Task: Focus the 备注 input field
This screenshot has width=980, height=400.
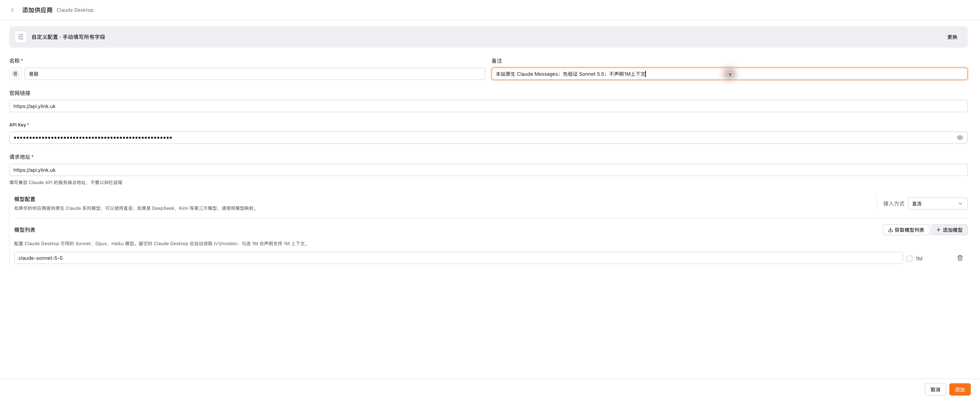Action: (729, 74)
